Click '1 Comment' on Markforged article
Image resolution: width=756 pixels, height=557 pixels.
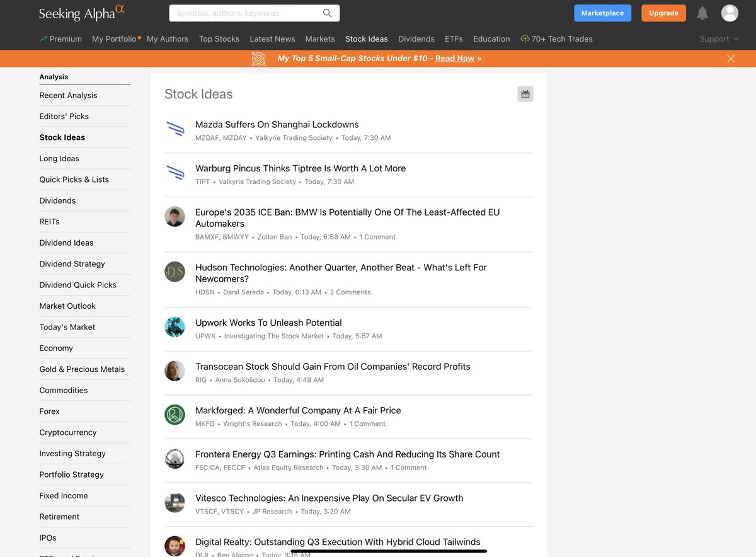[x=367, y=424]
